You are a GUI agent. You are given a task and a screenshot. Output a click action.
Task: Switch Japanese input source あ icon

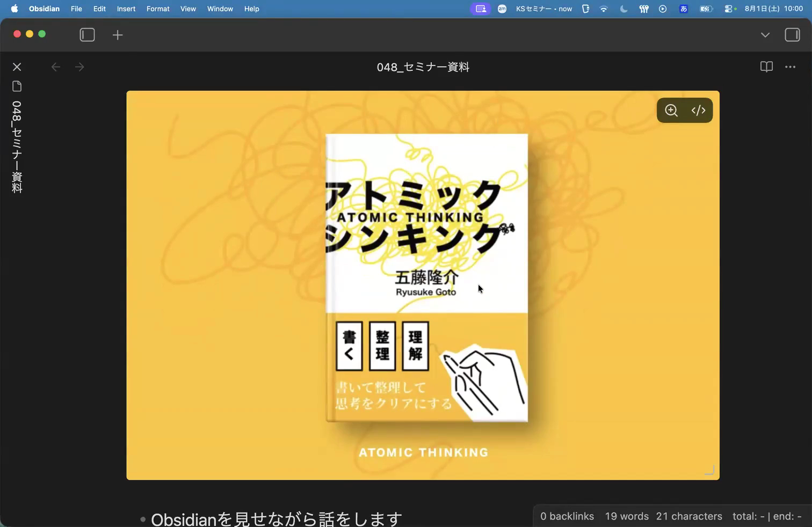pos(684,9)
